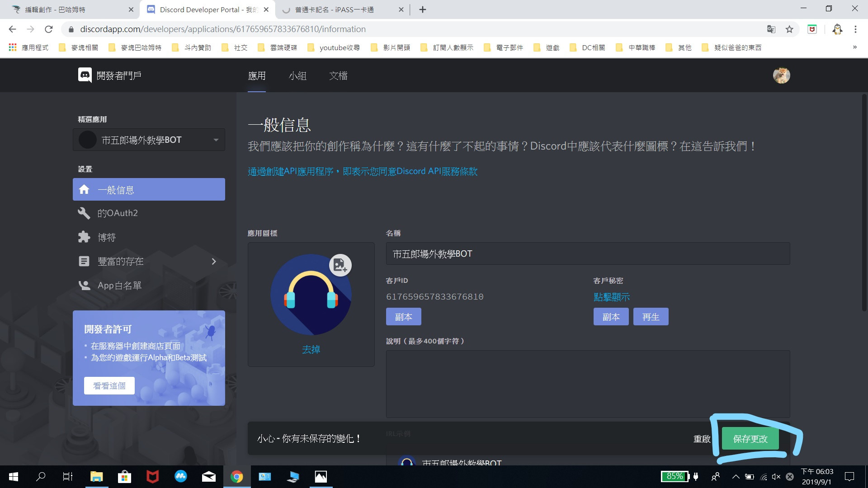Viewport: 868px width, 488px height.
Task: Click the Chrome icon in the taskbar
Action: (x=237, y=477)
